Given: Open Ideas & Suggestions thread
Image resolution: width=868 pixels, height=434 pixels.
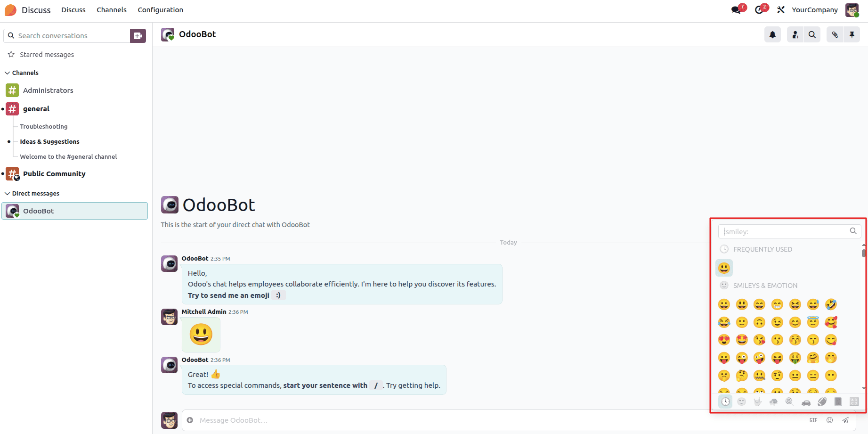Looking at the screenshot, I should 49,142.
